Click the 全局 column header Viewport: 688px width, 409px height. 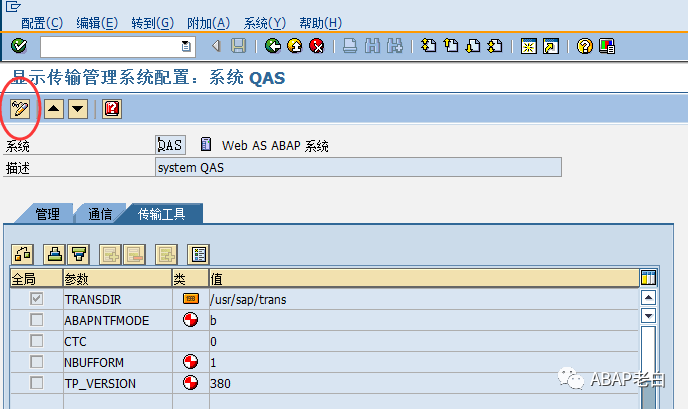point(36,278)
